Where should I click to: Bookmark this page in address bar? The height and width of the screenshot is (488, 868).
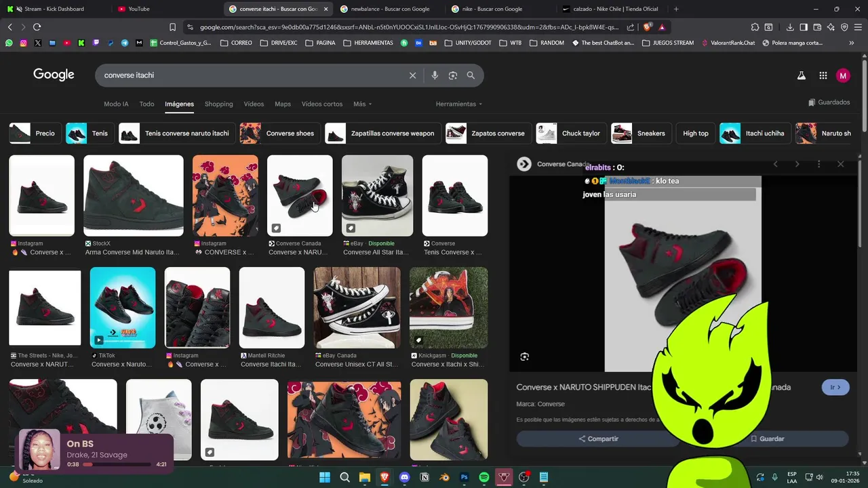(172, 27)
